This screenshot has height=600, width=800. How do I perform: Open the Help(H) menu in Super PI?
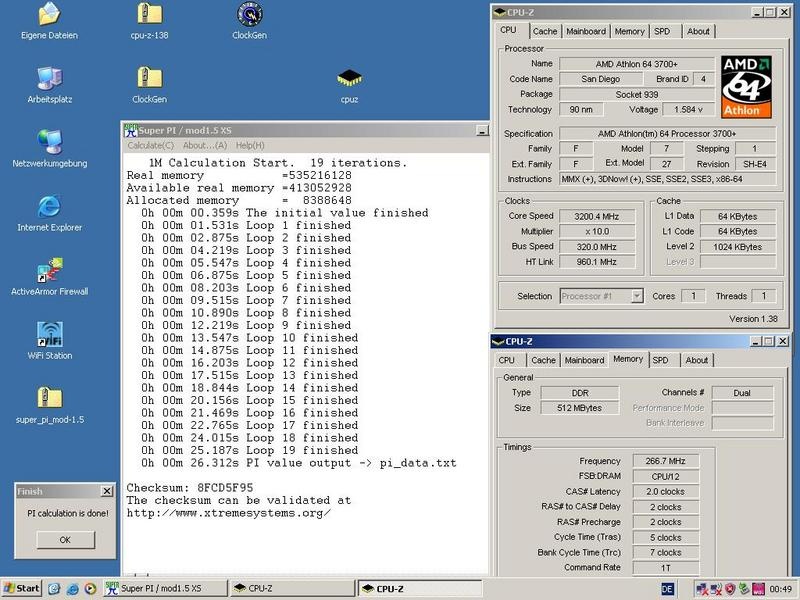pyautogui.click(x=250, y=145)
